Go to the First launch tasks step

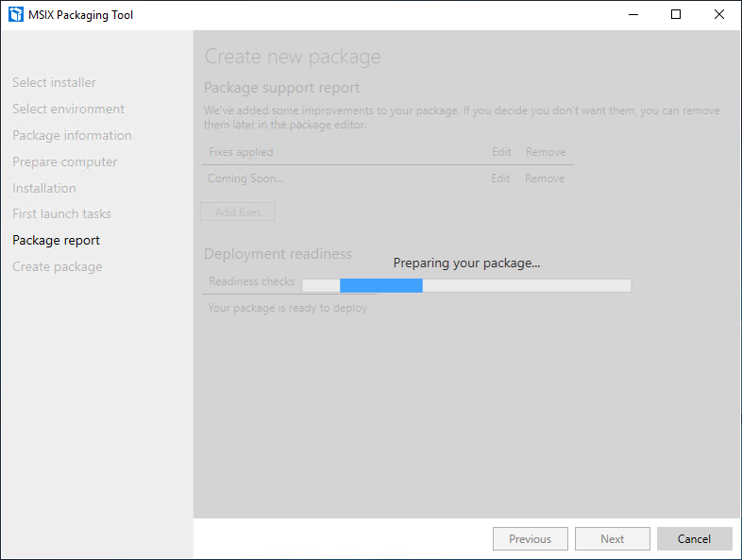coord(61,213)
